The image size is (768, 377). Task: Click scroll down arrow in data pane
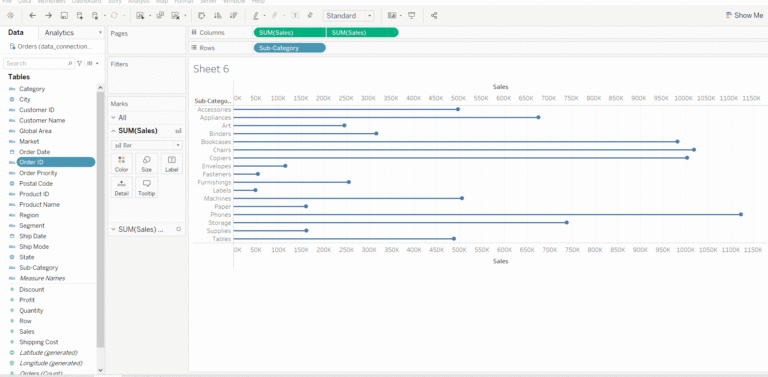[100, 371]
